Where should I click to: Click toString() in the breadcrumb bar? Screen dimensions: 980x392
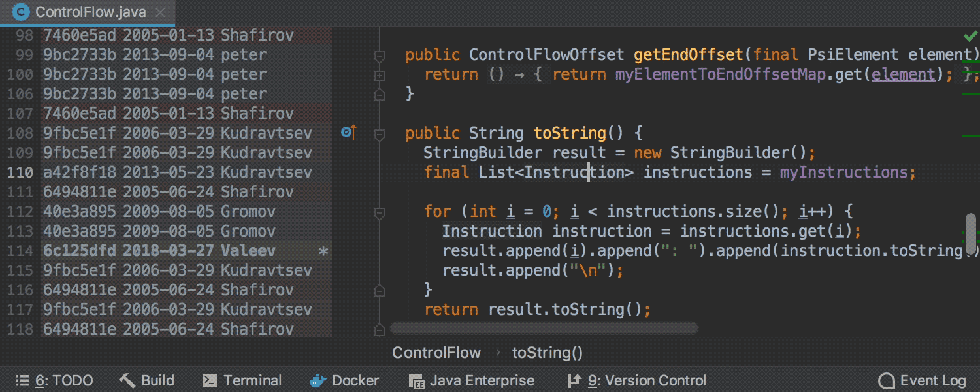pyautogui.click(x=547, y=353)
